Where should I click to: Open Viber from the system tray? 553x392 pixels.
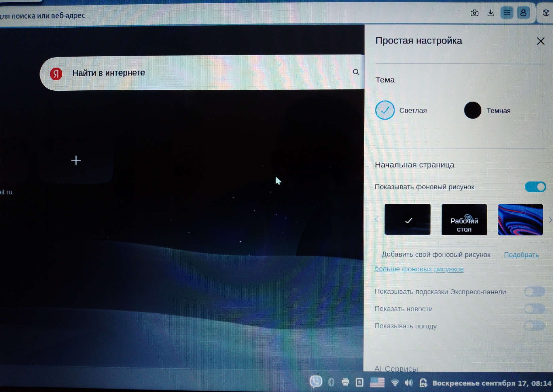coord(316,382)
